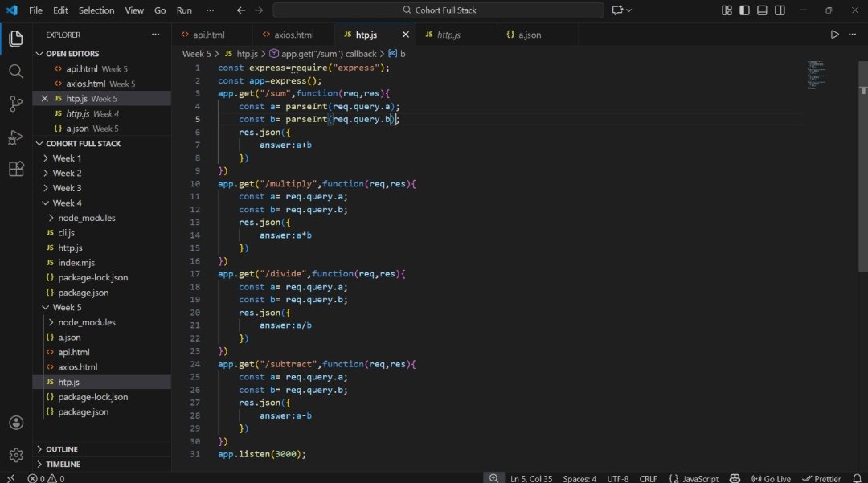Open the Selection menu
This screenshot has width=868, height=483.
96,10
